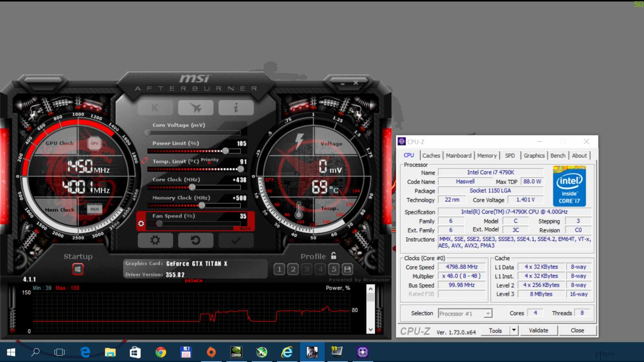Click DETACH on the monitoring graph
The width and height of the screenshot is (644, 362).
pos(194,281)
